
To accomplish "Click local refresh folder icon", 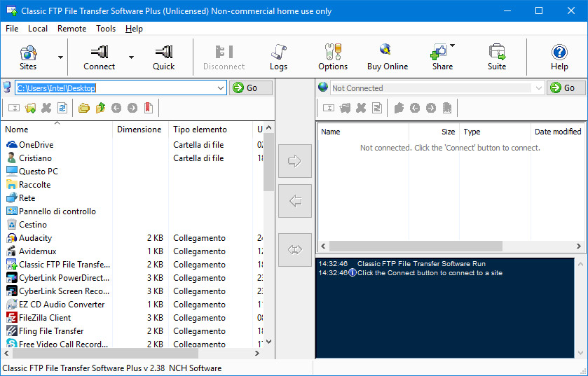I will click(x=62, y=108).
